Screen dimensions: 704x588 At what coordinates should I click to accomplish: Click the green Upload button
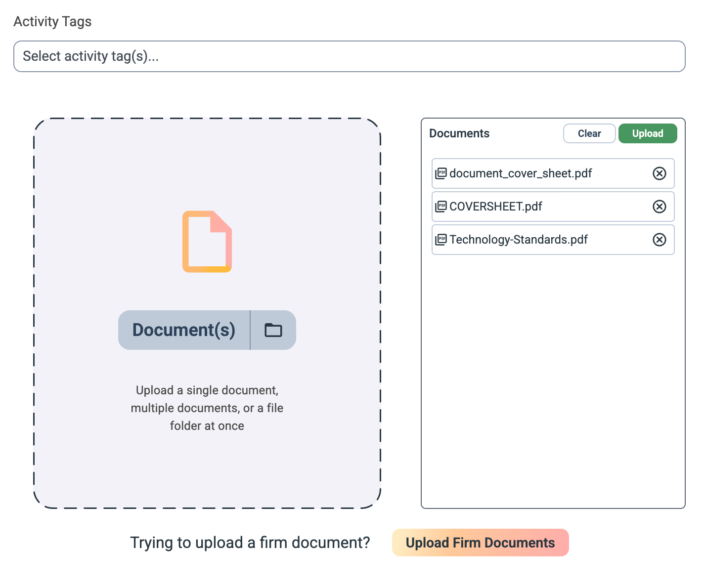[x=648, y=133]
